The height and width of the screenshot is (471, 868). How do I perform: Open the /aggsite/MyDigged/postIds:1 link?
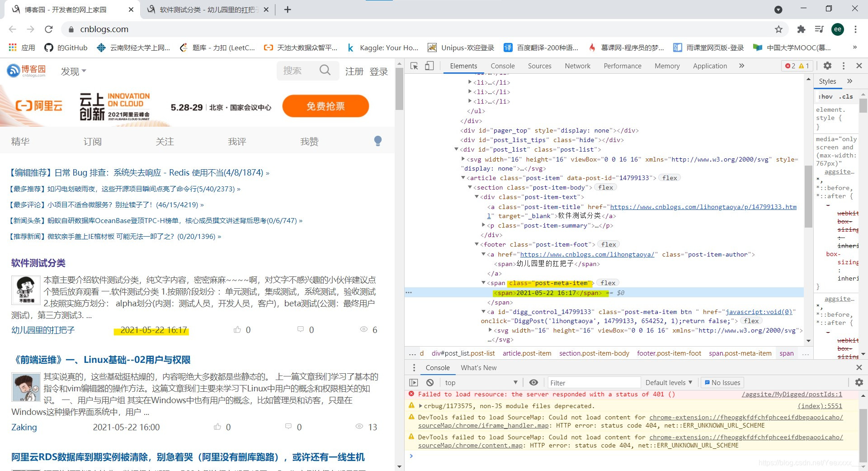(x=792, y=395)
